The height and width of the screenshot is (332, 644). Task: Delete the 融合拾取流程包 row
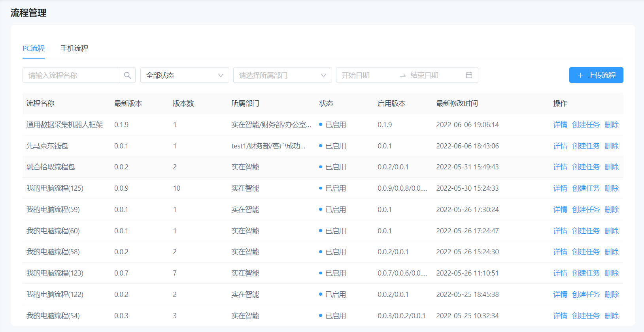[x=611, y=167]
